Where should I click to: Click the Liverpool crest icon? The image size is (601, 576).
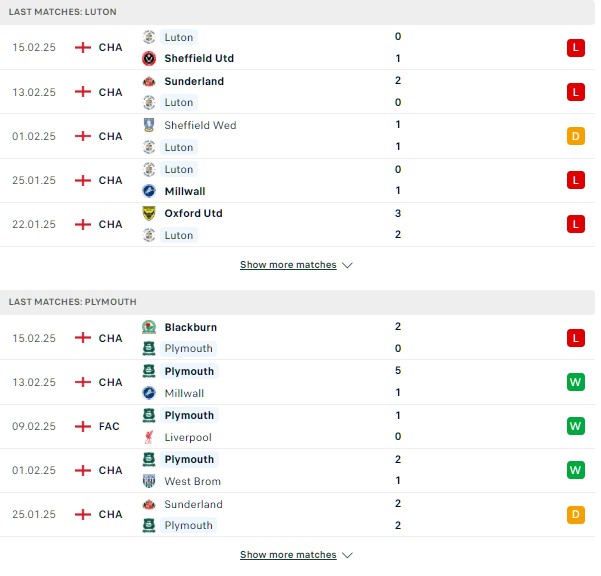click(149, 437)
